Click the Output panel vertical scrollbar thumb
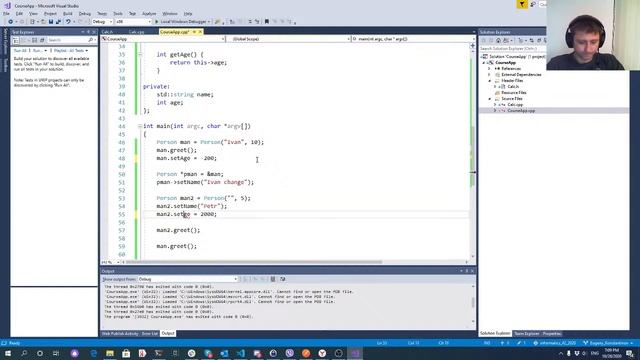Image resolution: width=640 pixels, height=360 pixels. (x=473, y=302)
